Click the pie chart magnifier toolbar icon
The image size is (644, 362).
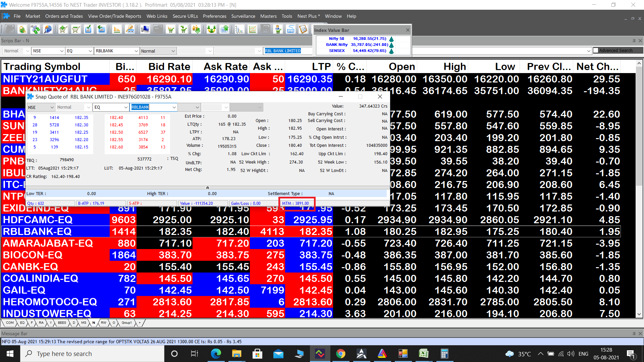(x=48, y=29)
